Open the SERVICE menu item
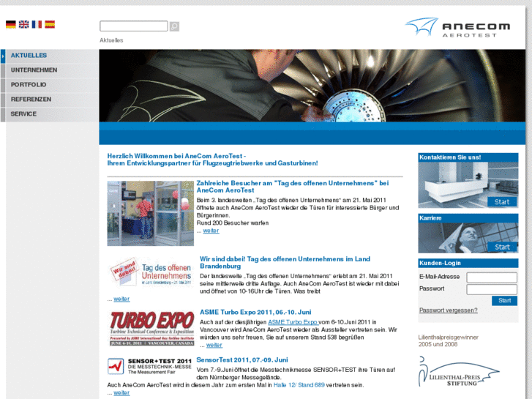Screen dimensions: 532x399 [x=50, y=113]
